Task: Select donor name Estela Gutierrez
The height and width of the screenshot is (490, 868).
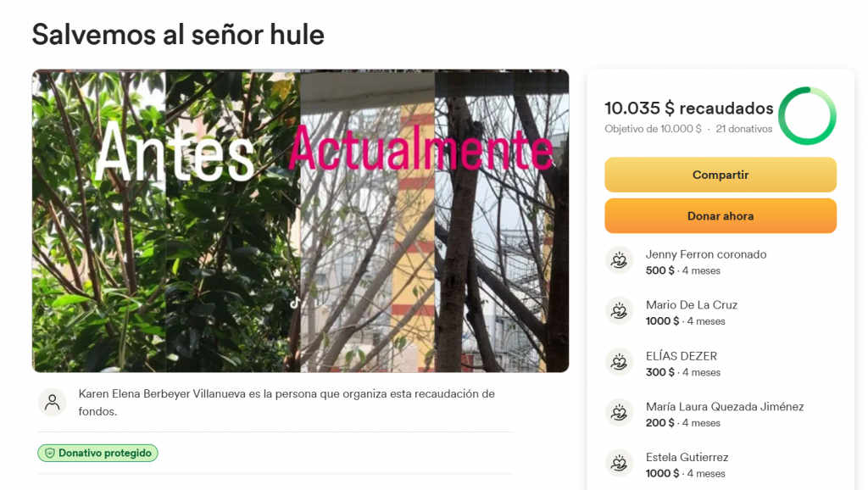Action: click(x=687, y=457)
